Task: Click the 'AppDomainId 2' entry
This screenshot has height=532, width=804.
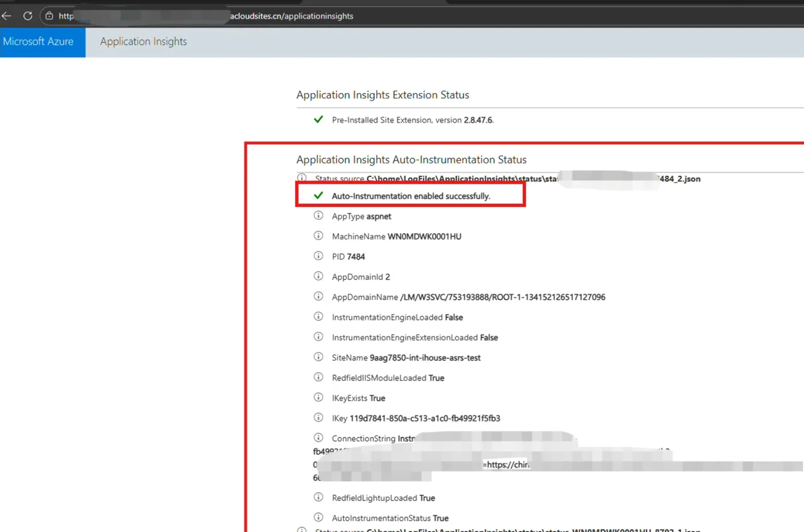Action: pos(361,277)
